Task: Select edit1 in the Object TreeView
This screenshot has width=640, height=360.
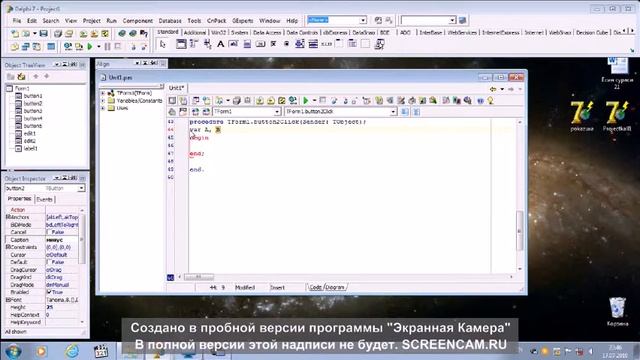Action: tap(29, 133)
